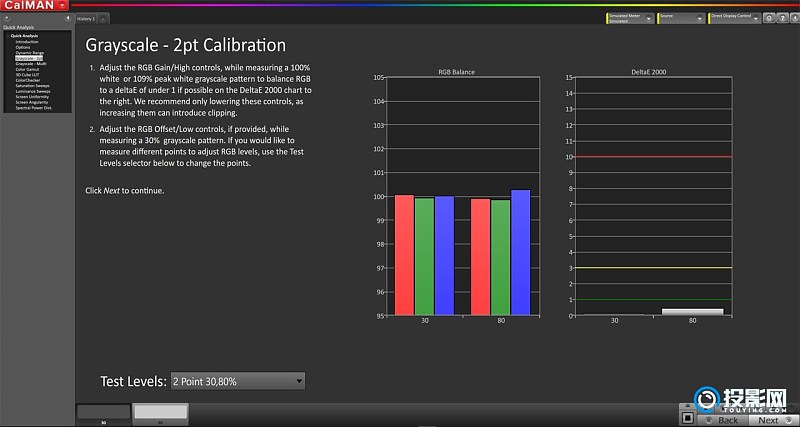
Task: Click the blue bar at level 30
Action: 444,256
